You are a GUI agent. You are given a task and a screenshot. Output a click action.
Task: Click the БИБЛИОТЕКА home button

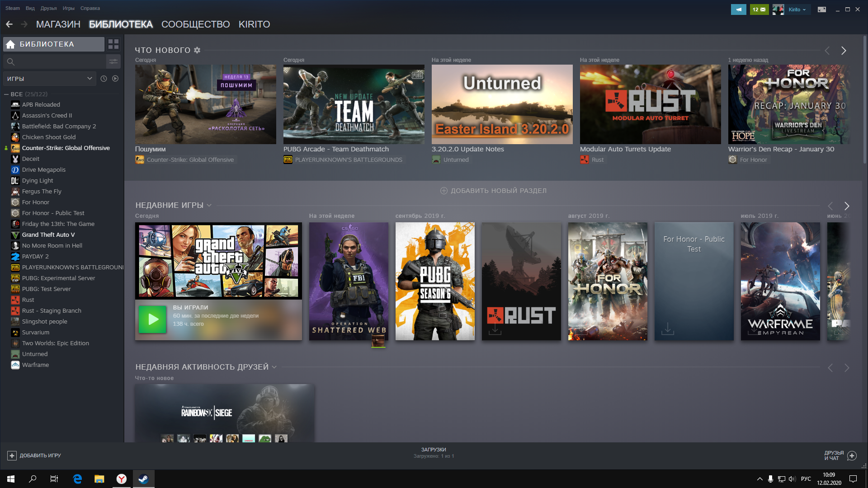point(54,44)
